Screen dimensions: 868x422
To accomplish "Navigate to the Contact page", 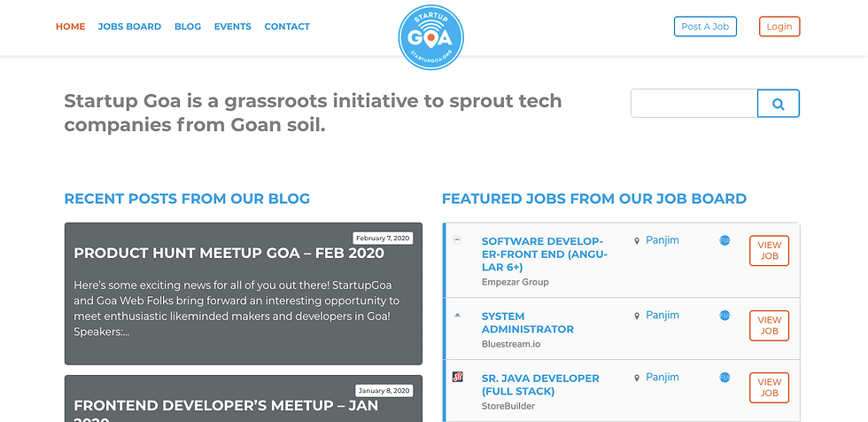I will (x=287, y=27).
